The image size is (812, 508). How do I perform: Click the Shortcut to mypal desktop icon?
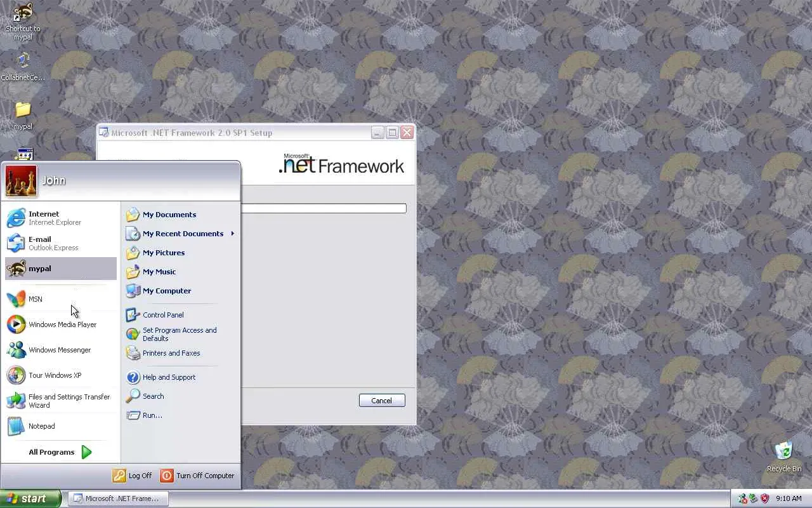pos(23,22)
